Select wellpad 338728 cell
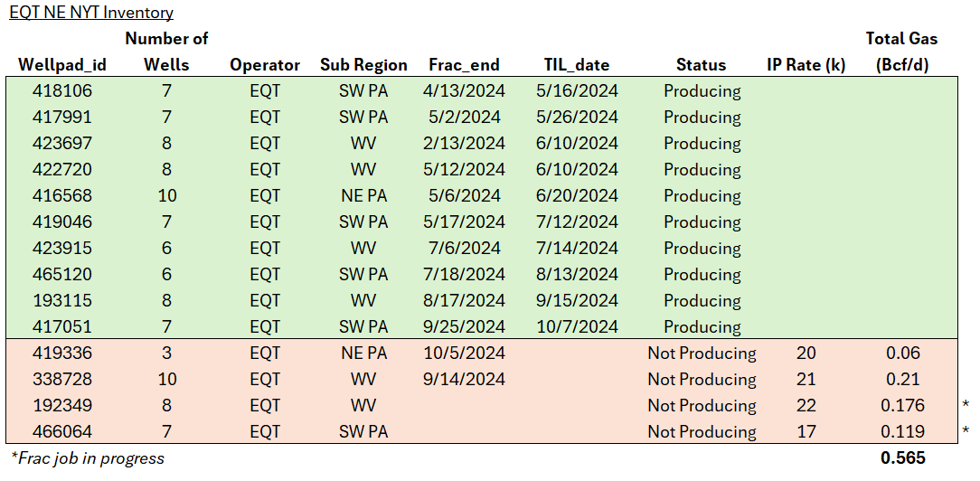980x481 pixels. pos(61,380)
